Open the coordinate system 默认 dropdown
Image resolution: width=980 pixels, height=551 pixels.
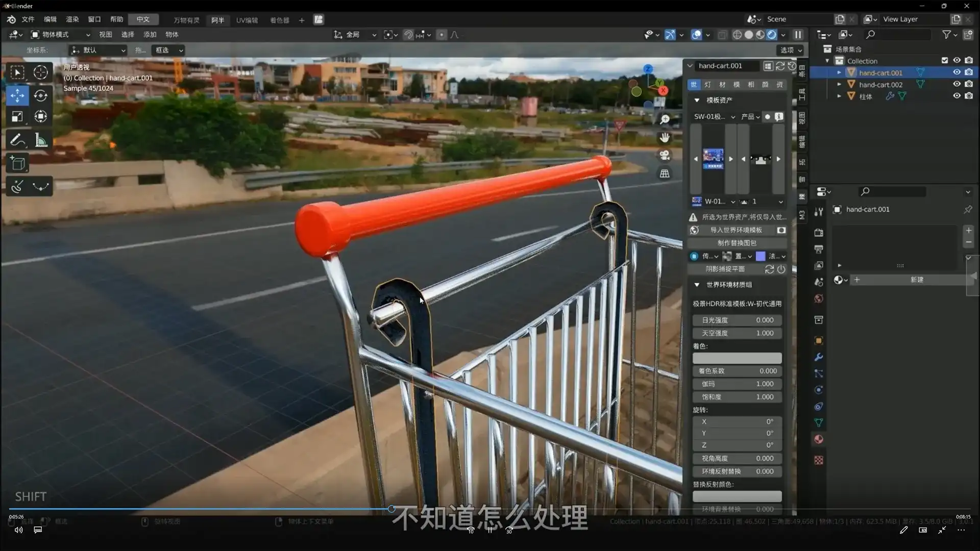pyautogui.click(x=97, y=50)
